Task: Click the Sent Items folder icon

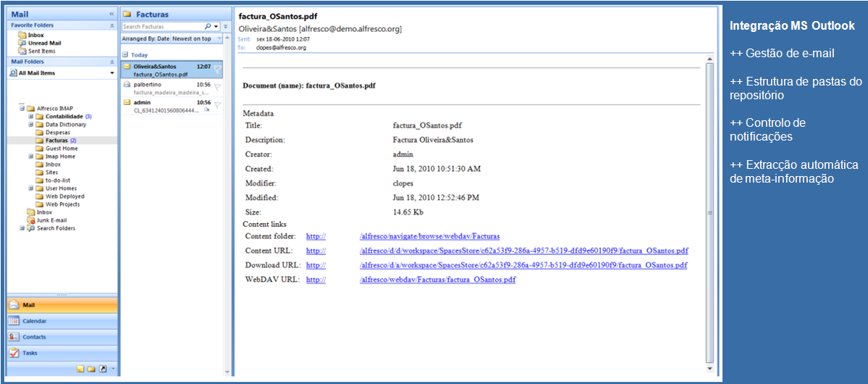Action: tap(22, 51)
